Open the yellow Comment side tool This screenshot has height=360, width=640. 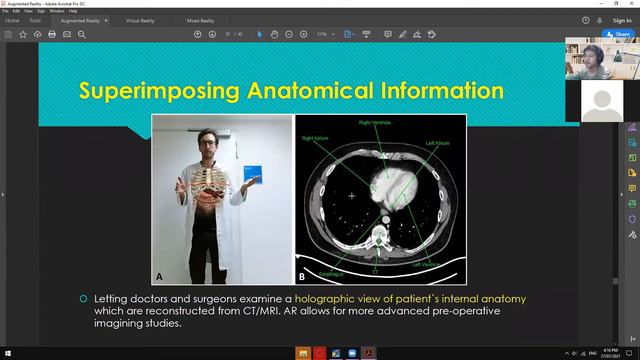[x=632, y=188]
